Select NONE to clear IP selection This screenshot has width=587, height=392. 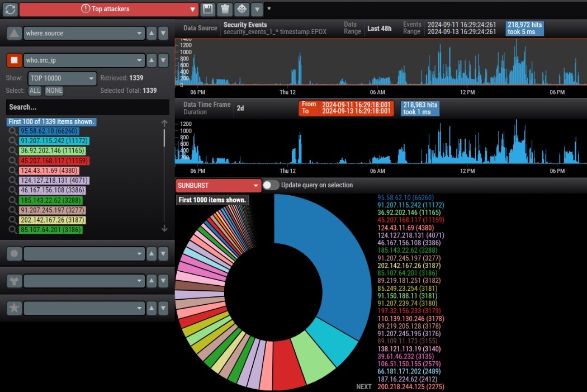54,91
